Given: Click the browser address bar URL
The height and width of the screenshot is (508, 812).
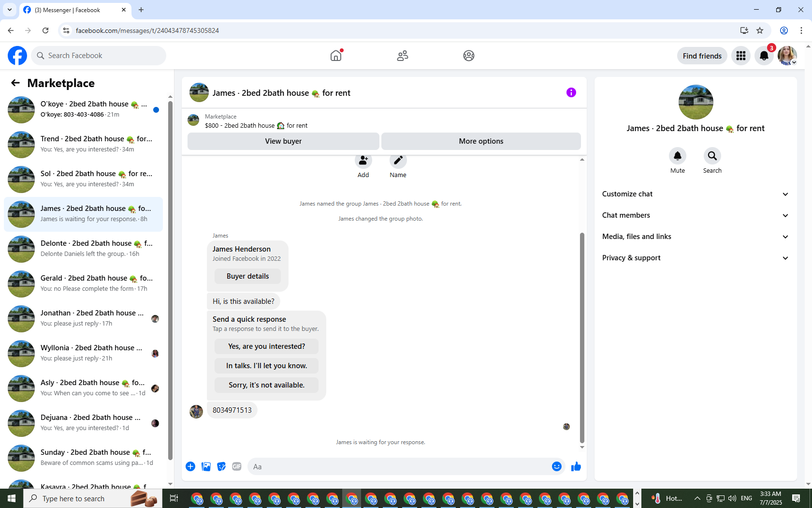Looking at the screenshot, I should 147,30.
